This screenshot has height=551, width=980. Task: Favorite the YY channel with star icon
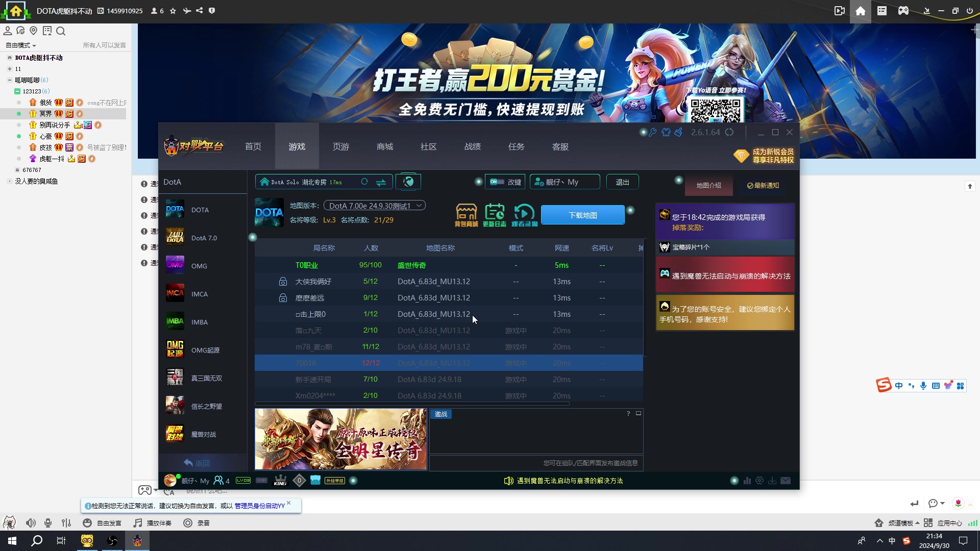tap(173, 11)
